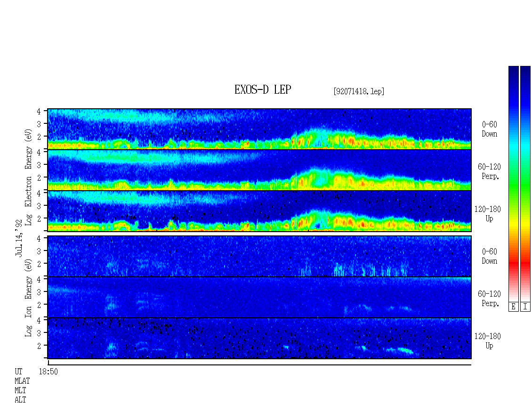The width and height of the screenshot is (532, 412).
Task: Click the EXOS-D LEP plot title
Action: pyautogui.click(x=263, y=89)
